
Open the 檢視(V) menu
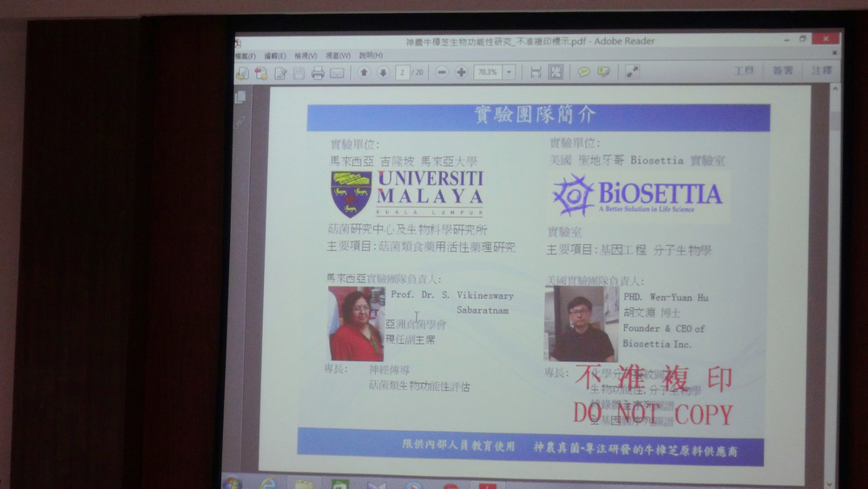click(306, 56)
